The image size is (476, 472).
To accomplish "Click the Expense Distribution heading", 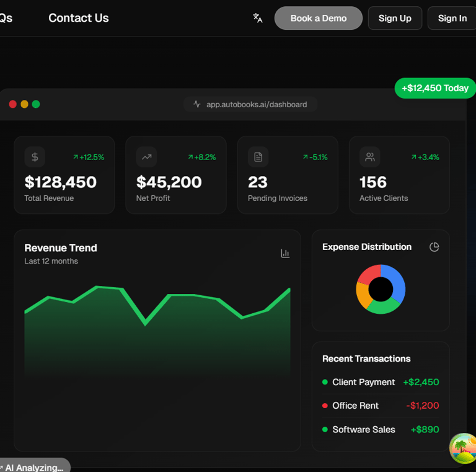I will [x=367, y=247].
